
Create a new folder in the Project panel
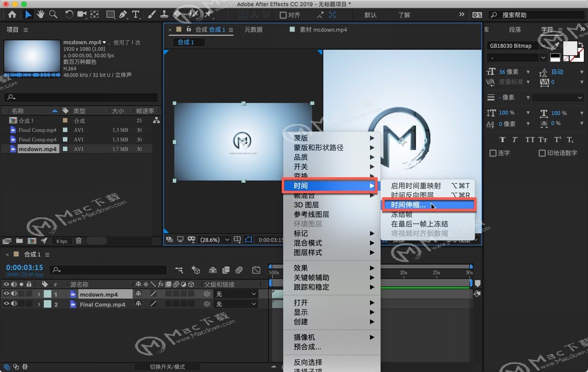click(19, 241)
